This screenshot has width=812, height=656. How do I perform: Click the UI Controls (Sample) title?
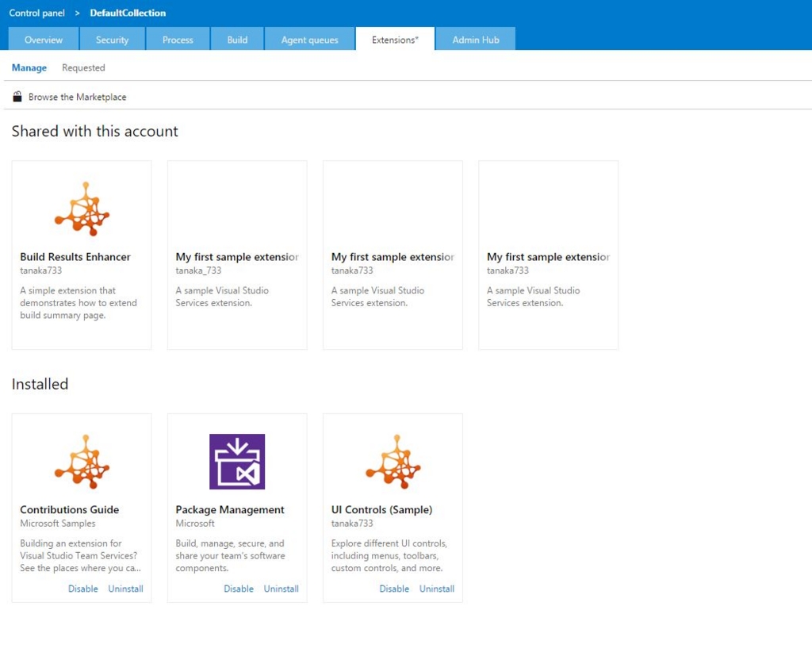[x=381, y=509]
